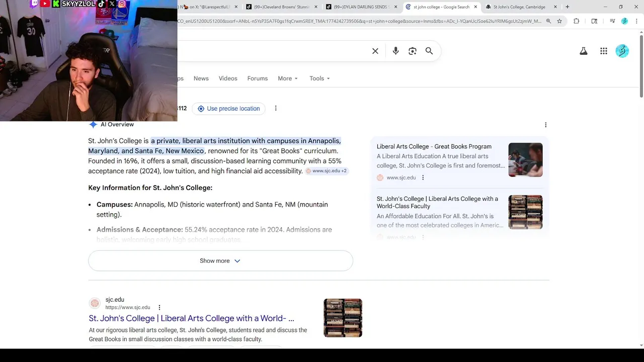Click the Twitch icon in stream overlay
644x362 pixels.
pos(34,4)
